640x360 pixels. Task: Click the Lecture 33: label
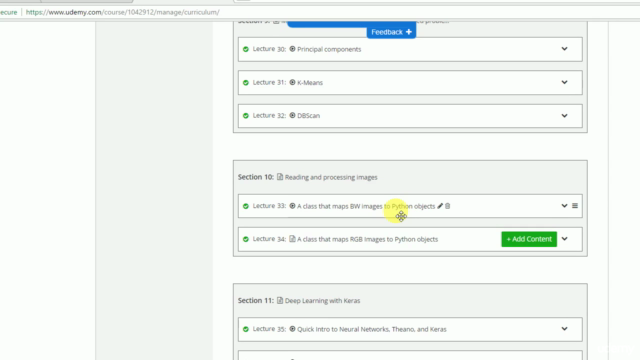[269, 206]
